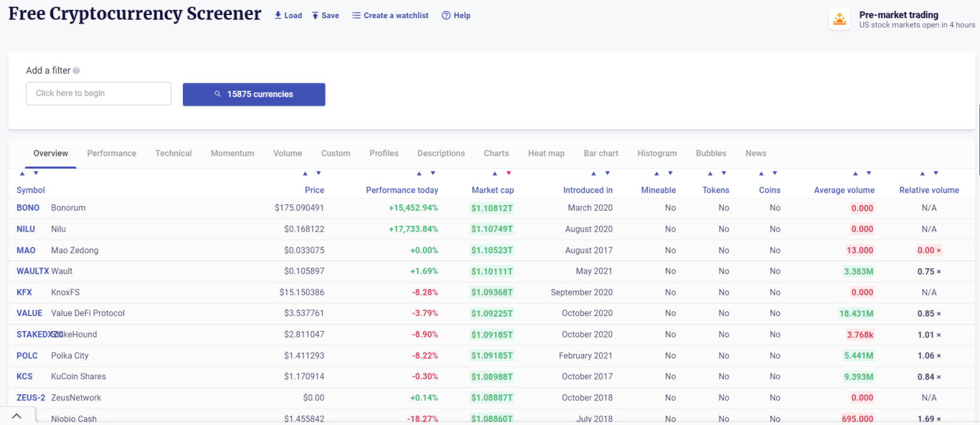Image resolution: width=980 pixels, height=425 pixels.
Task: Open the Add a filter input box
Action: [x=99, y=93]
